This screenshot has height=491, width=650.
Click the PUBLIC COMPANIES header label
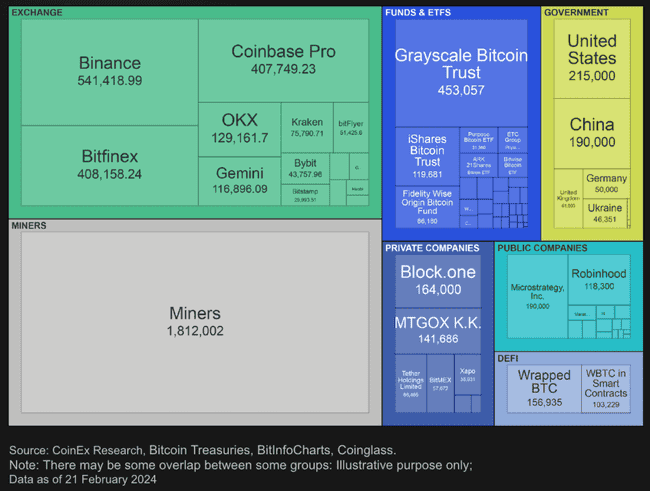pos(542,248)
